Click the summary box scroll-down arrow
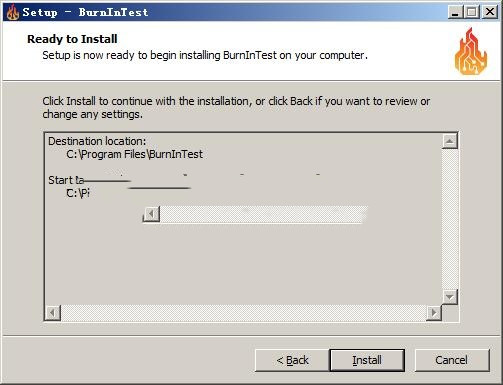The width and height of the screenshot is (503, 385). pyautogui.click(x=450, y=297)
